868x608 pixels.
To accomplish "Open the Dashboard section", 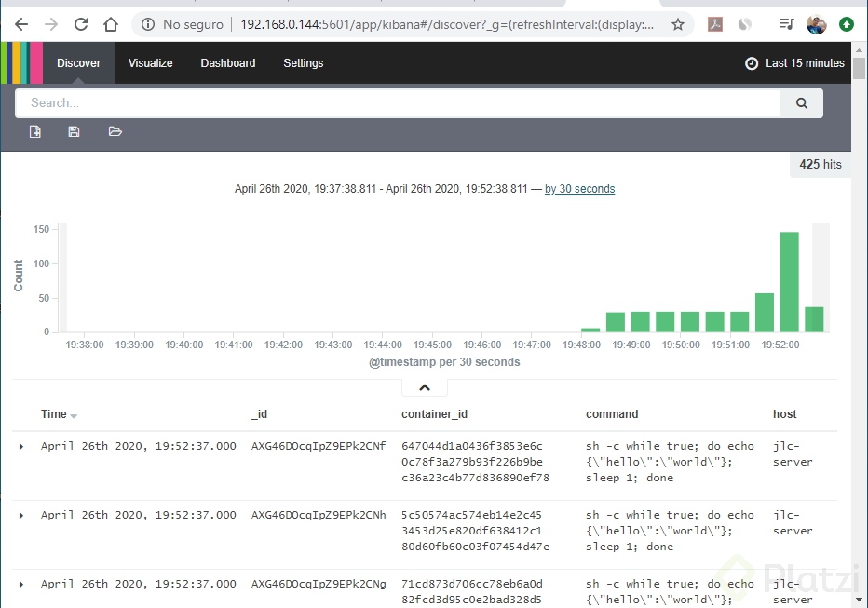I will pos(227,62).
